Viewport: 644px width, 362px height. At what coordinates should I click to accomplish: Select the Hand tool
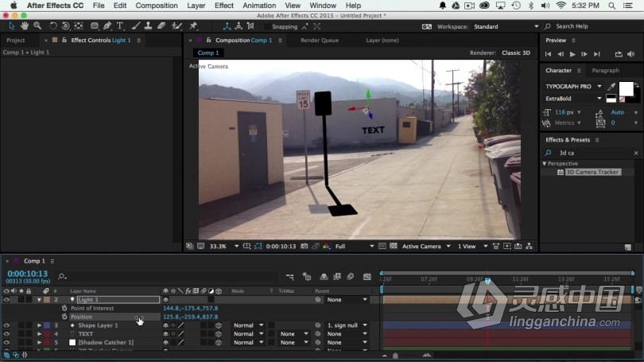point(24,26)
